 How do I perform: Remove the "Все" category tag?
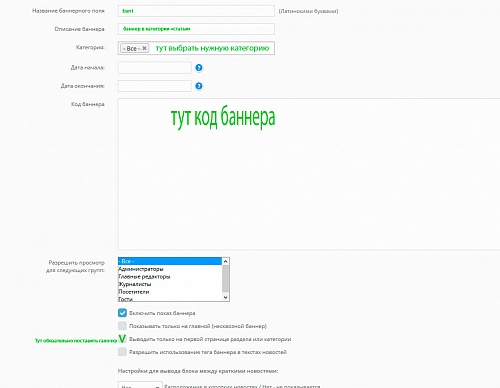(x=144, y=48)
